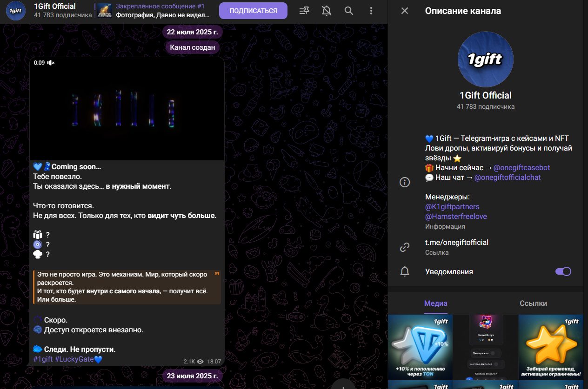Open the @onegiftcasebot link
This screenshot has height=389, width=588.
[x=521, y=167]
